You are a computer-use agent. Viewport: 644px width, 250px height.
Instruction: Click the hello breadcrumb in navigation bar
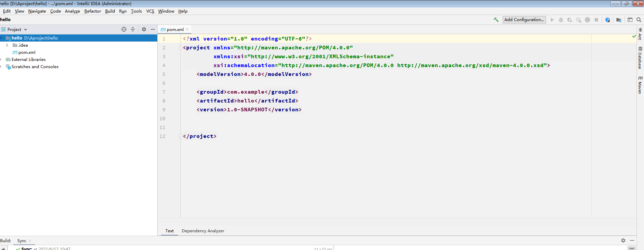pos(5,19)
